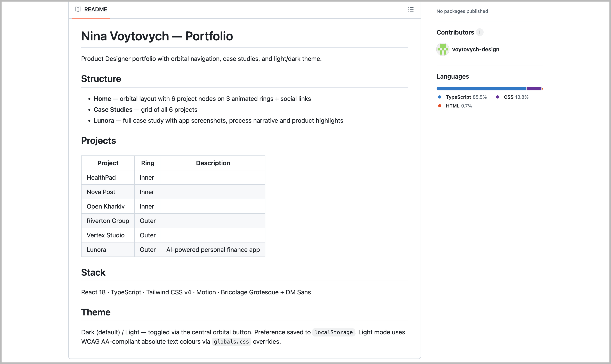The width and height of the screenshot is (611, 364).
Task: Click the Outer ring cell for Vertex Studio
Action: coord(148,235)
